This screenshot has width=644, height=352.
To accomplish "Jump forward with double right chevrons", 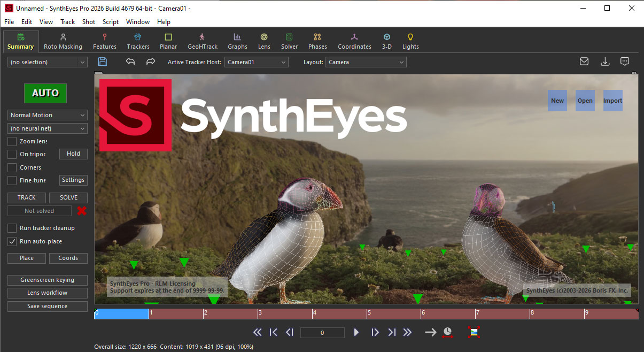I will coord(407,332).
